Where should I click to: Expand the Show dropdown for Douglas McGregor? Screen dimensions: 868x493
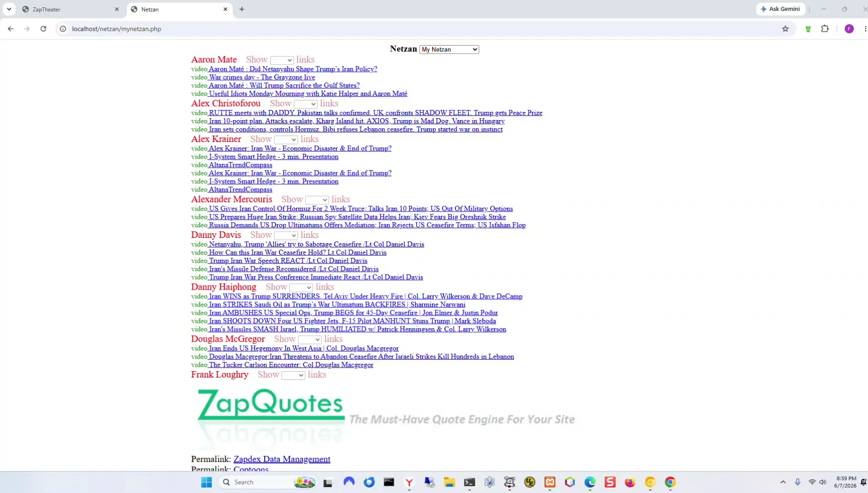(309, 340)
